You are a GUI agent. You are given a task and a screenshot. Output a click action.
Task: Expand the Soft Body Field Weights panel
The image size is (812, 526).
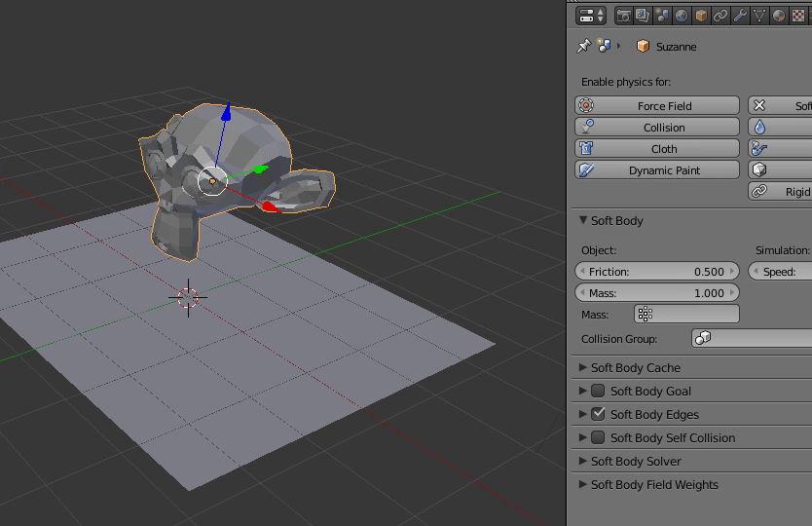pyautogui.click(x=583, y=484)
